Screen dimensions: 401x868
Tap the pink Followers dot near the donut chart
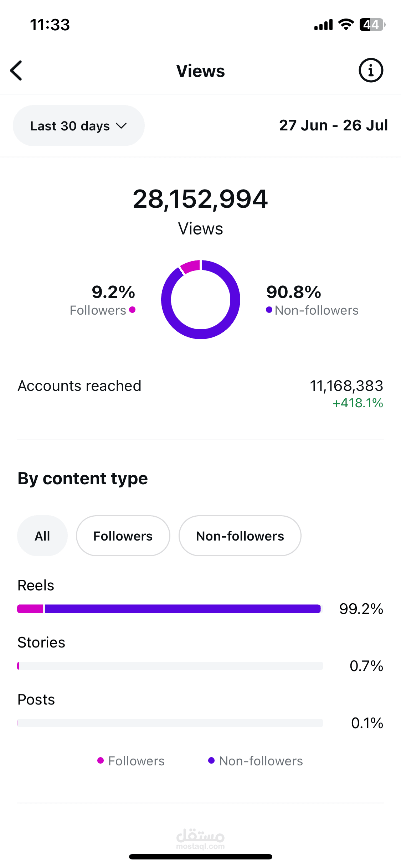tap(132, 310)
